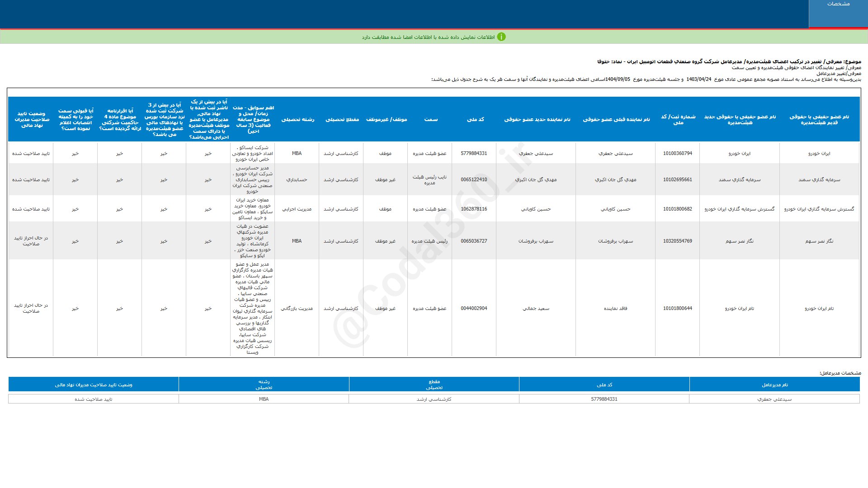
Task: Click national code 5779884331 in first table row
Action: (x=474, y=154)
